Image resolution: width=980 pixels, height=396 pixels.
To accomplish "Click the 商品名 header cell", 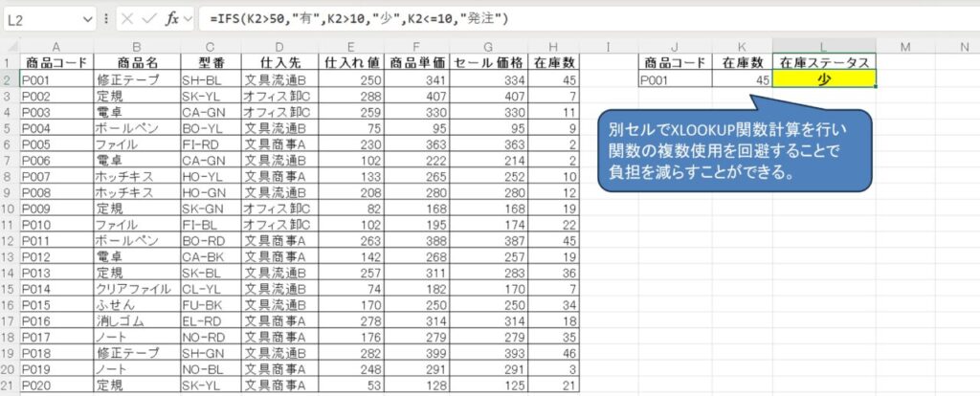I will pyautogui.click(x=137, y=62).
